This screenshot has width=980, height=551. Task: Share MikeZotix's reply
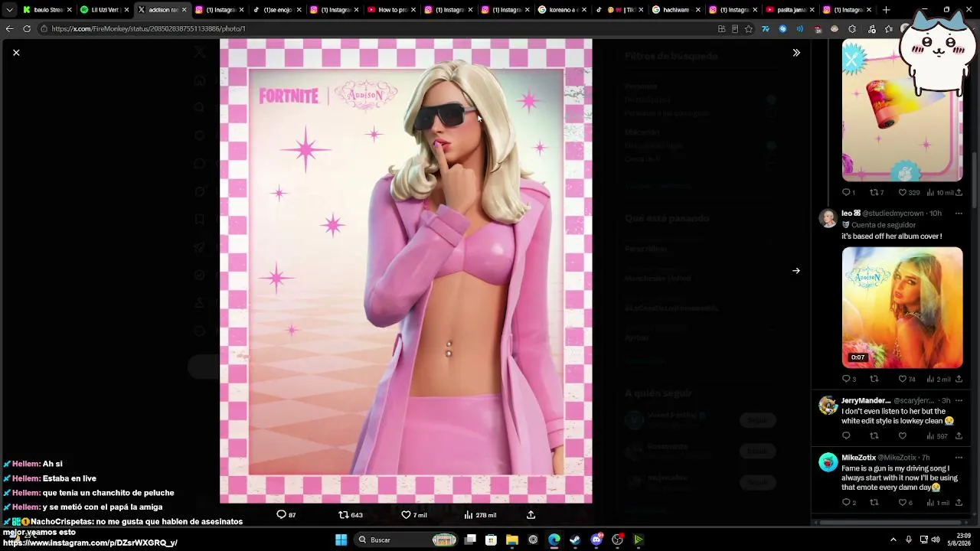click(959, 503)
